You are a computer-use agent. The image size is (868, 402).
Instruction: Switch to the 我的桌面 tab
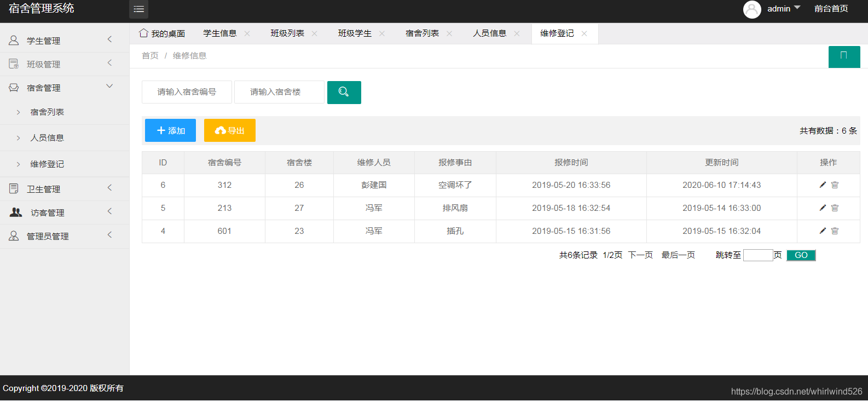click(168, 33)
